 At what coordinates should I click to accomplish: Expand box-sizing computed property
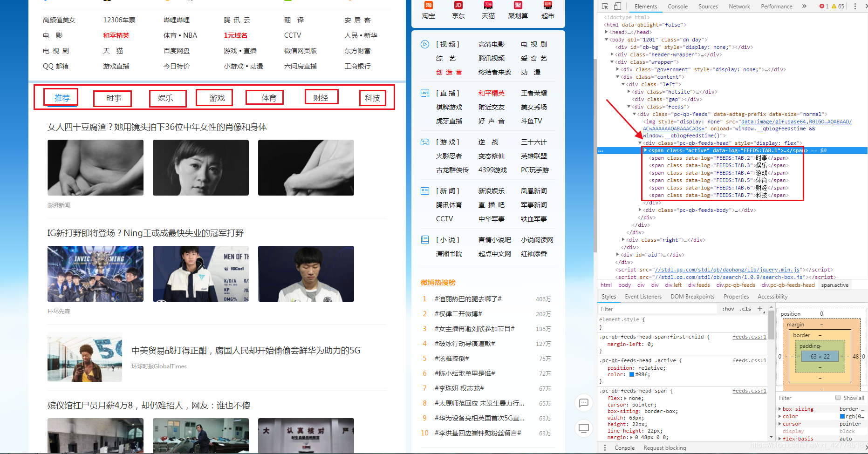pyautogui.click(x=779, y=409)
